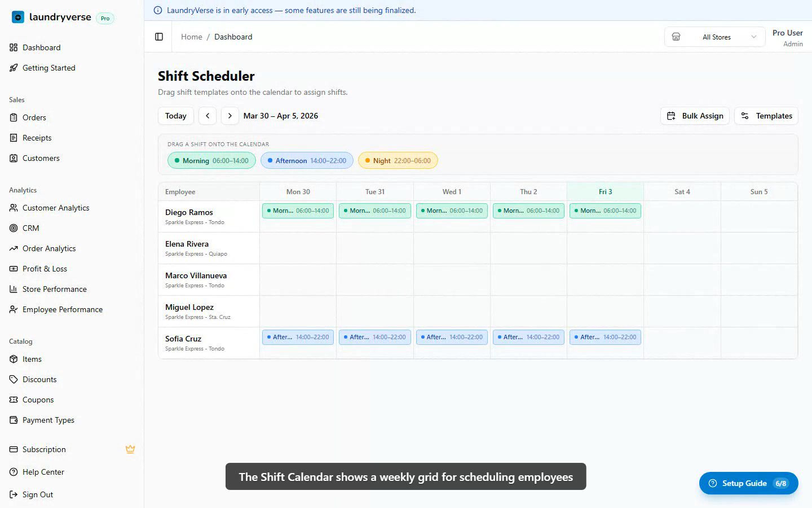Go to the next week with the right arrow

tap(230, 116)
